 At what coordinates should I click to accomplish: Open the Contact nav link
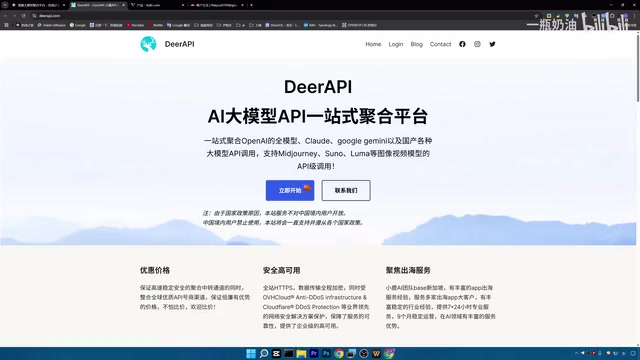440,44
